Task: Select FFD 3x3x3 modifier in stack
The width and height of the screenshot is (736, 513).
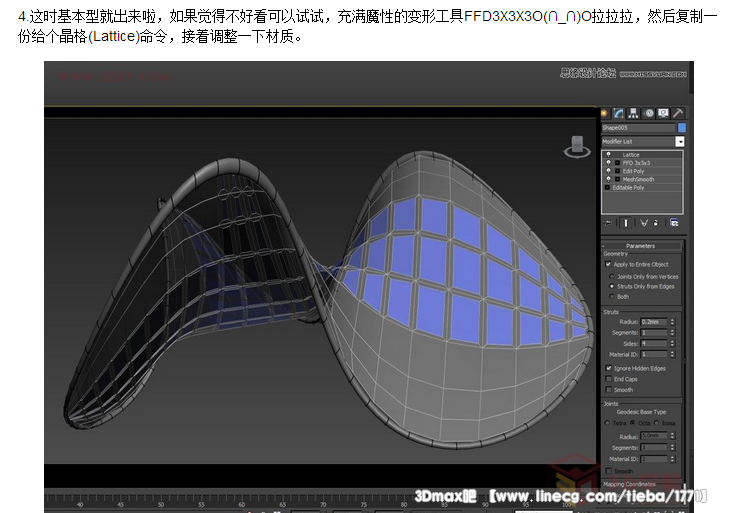Action: [x=636, y=163]
